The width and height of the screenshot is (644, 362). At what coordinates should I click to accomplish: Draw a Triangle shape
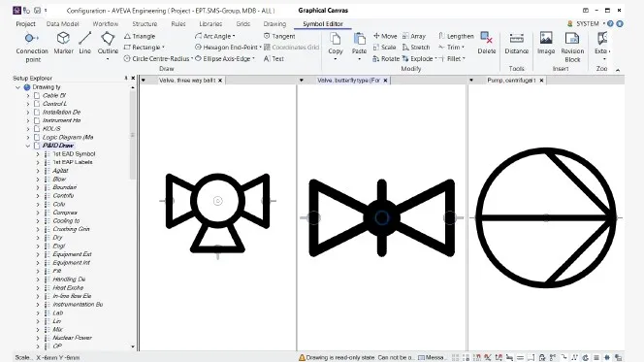pyautogui.click(x=140, y=36)
